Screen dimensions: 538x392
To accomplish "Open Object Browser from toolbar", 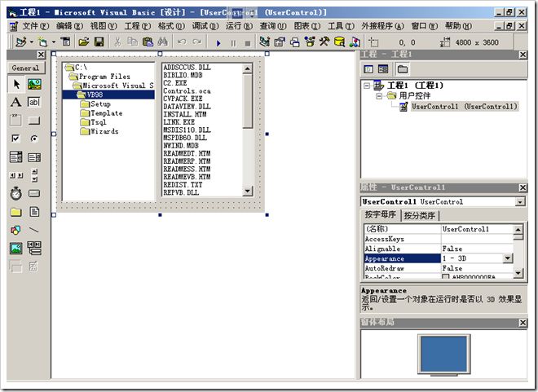I will [310, 42].
